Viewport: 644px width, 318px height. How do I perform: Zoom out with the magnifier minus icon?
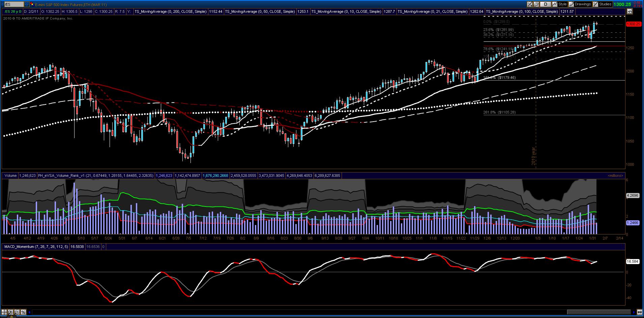pyautogui.click(x=17, y=312)
